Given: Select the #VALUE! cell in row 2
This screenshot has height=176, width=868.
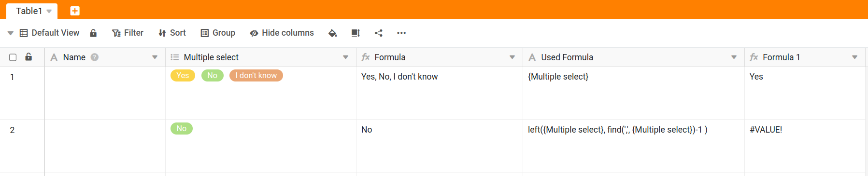Looking at the screenshot, I should pos(805,146).
